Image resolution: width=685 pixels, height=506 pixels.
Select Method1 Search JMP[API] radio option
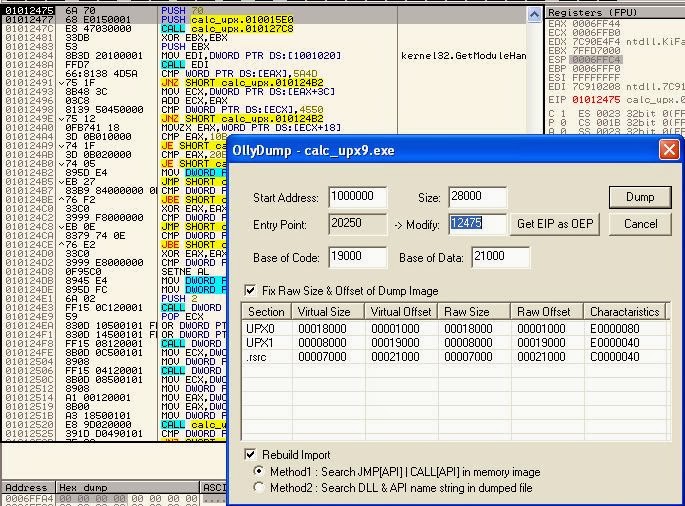pos(259,471)
